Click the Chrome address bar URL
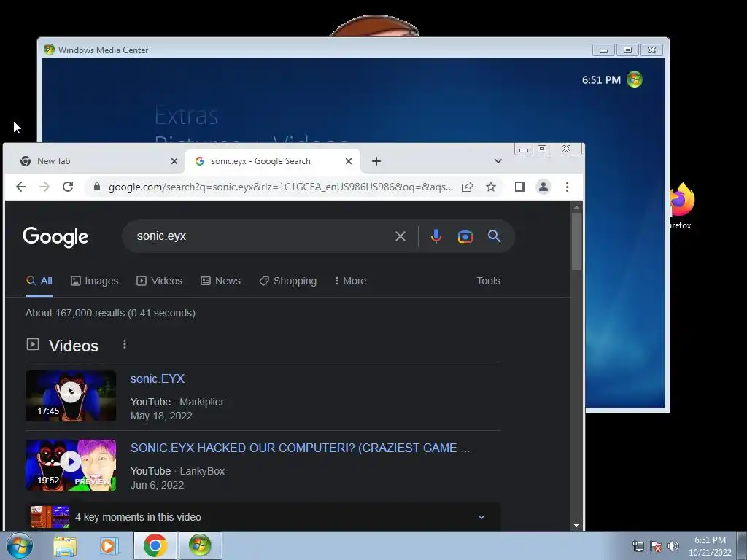The width and height of the screenshot is (747, 560). tap(281, 187)
